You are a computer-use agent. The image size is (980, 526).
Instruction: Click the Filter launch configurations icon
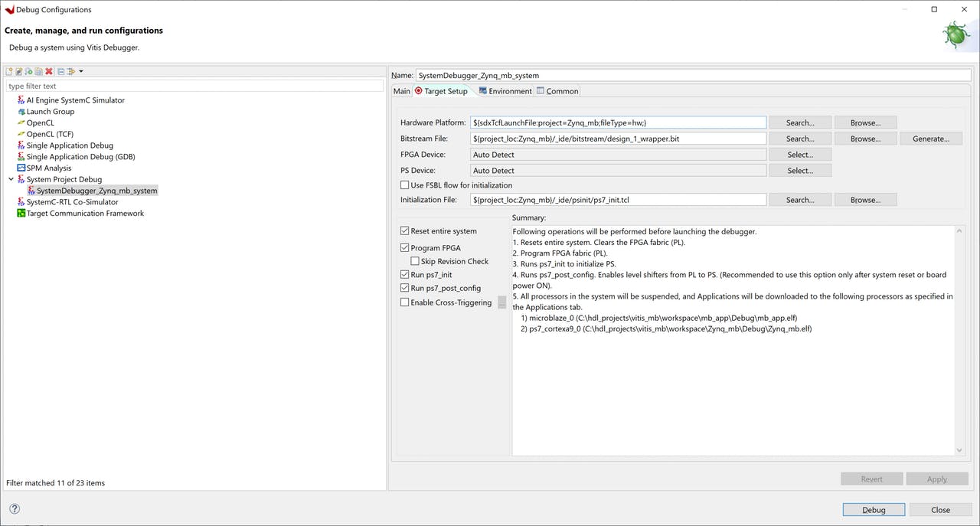pos(70,71)
